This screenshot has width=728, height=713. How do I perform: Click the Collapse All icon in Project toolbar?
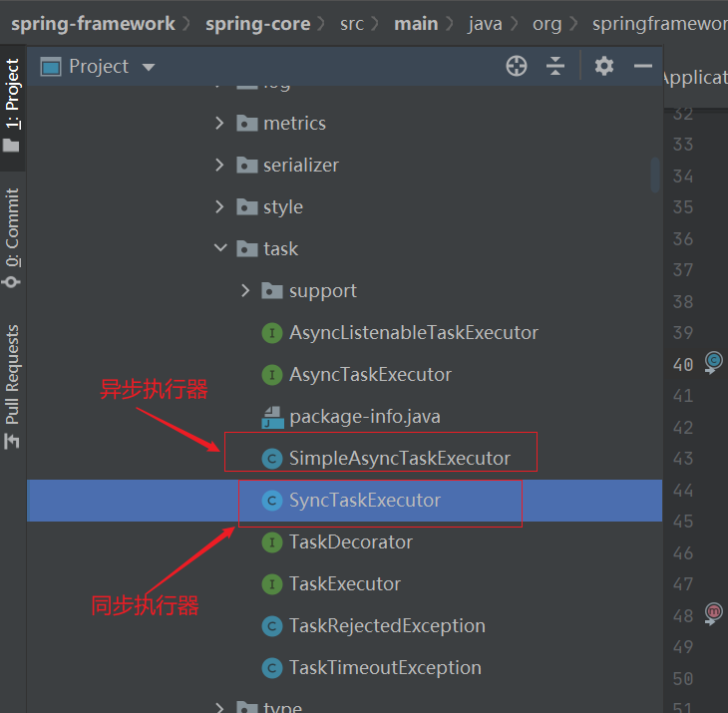click(x=555, y=66)
